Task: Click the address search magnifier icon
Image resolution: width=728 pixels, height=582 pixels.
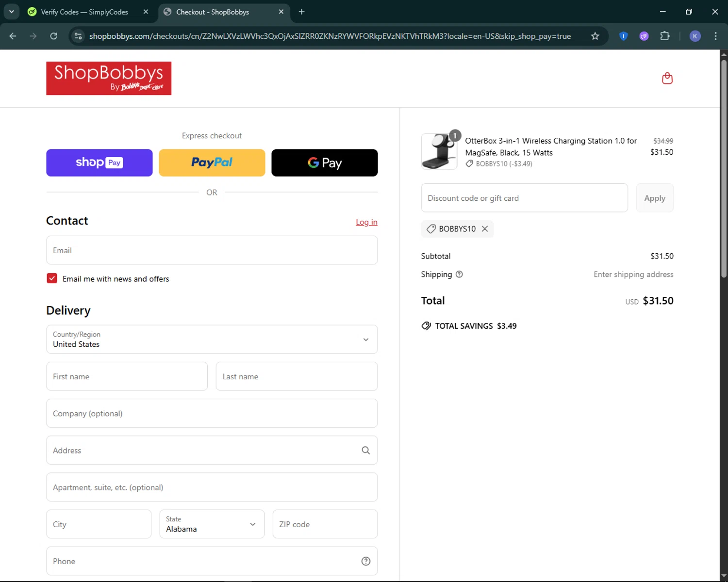Action: point(366,451)
